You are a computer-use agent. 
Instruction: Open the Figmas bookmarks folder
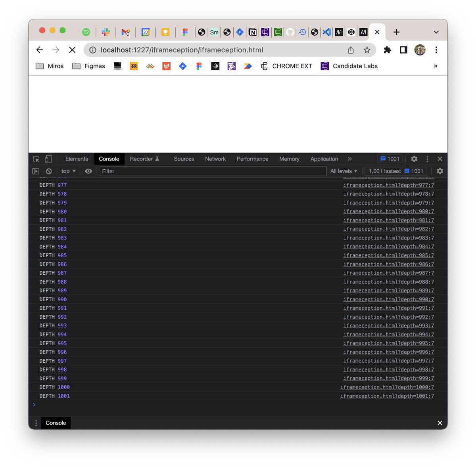[x=88, y=66]
